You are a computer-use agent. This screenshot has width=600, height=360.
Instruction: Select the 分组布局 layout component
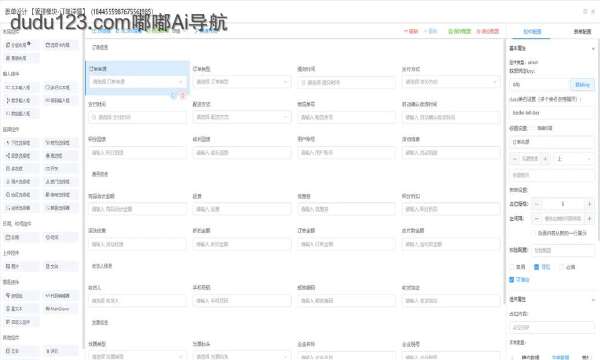[18, 45]
